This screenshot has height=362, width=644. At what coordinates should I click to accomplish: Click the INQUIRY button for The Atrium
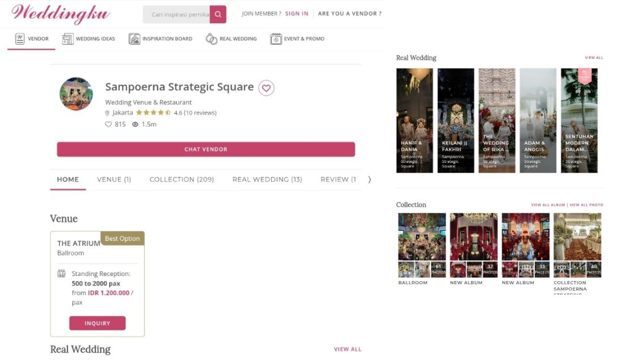coord(97,323)
